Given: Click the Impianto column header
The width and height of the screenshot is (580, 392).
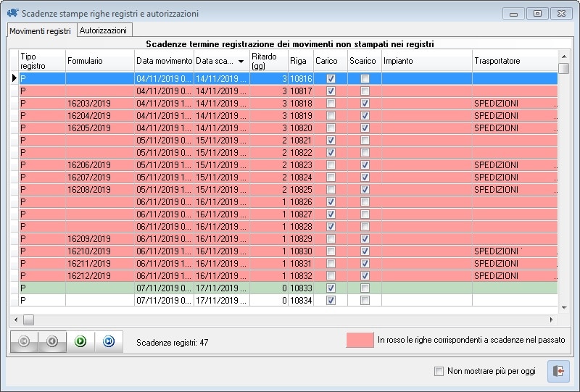Looking at the screenshot, I should 427,61.
